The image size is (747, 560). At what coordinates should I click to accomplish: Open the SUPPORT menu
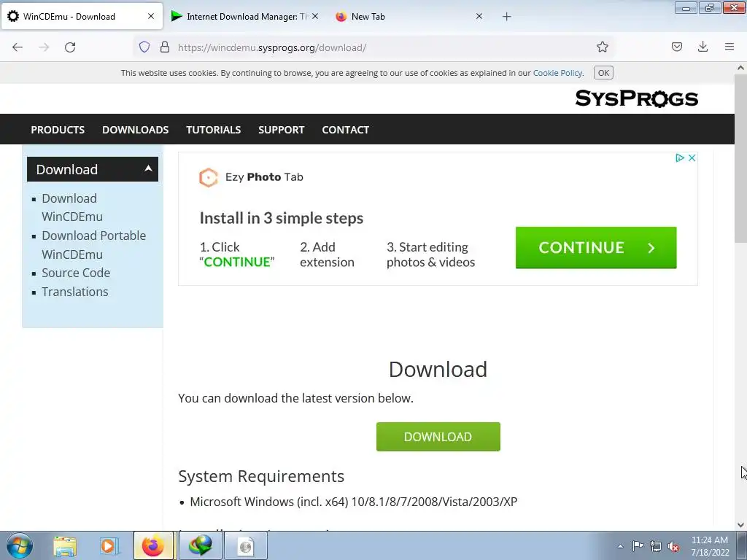[x=281, y=130]
